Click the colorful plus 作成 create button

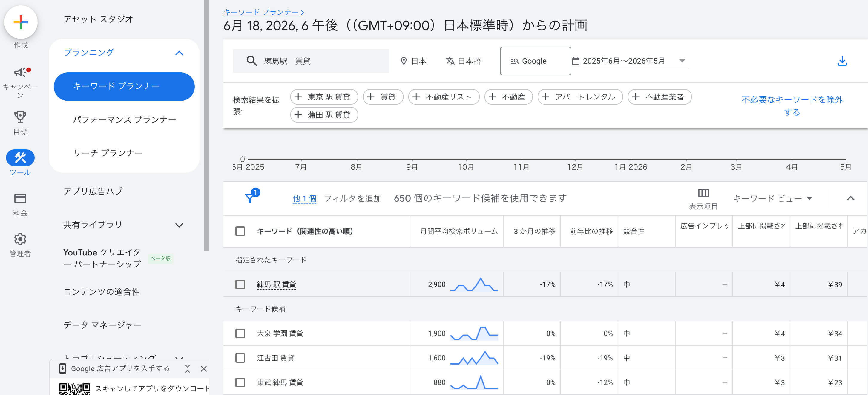point(21,22)
